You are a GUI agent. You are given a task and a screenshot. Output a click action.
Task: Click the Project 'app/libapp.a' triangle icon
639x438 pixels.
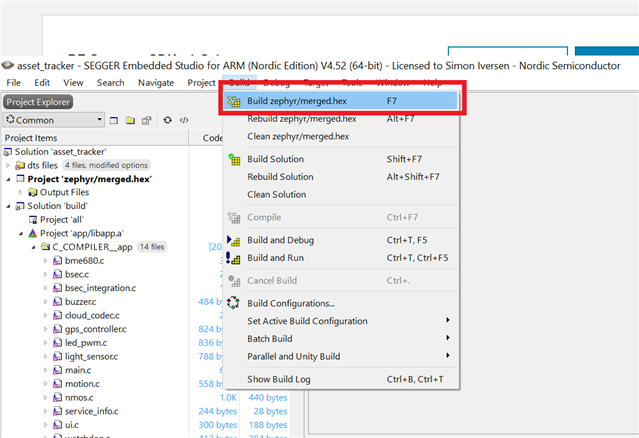pos(33,233)
